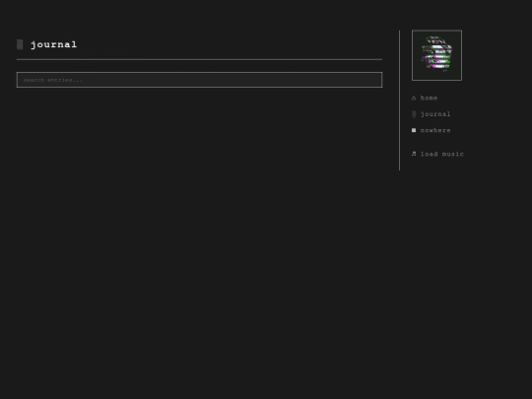This screenshot has height=399, width=532.
Task: Click the journal page heading text
Action: click(x=53, y=44)
